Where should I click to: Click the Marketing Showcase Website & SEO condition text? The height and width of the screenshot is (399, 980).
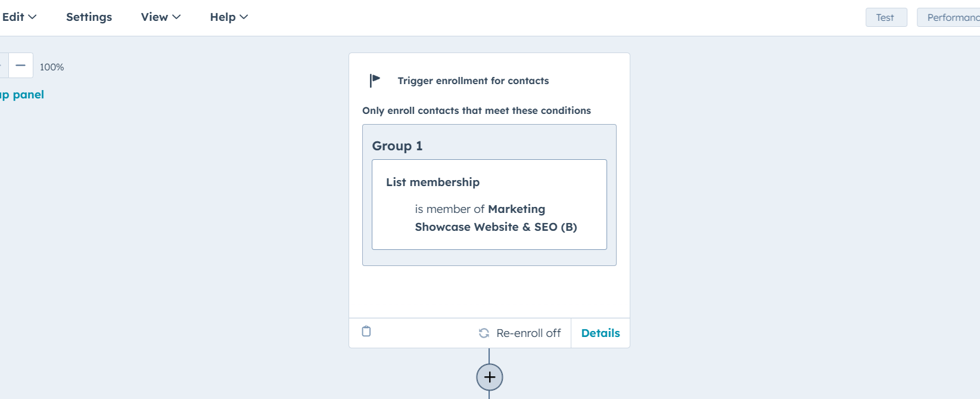(x=496, y=218)
